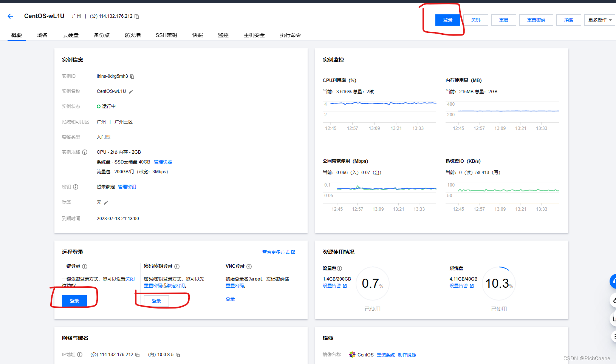616x364 pixels.
Task: Click the 续费 button
Action: (x=569, y=20)
